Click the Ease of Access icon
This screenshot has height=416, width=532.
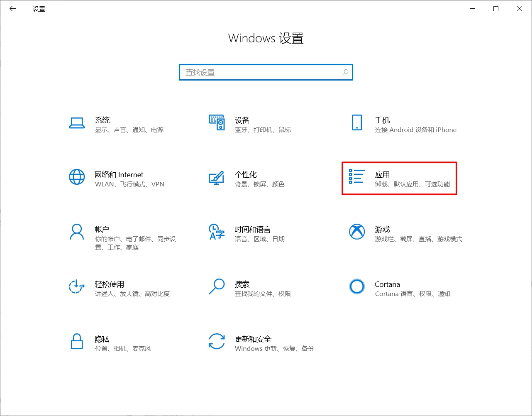(77, 286)
